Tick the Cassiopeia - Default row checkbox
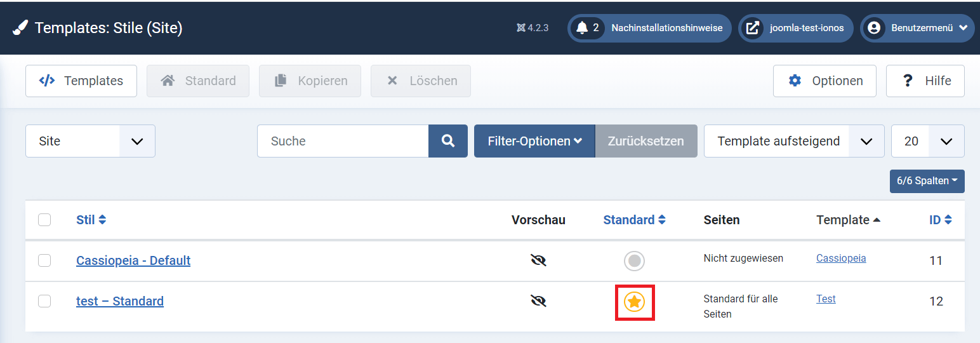The image size is (980, 343). click(x=44, y=260)
